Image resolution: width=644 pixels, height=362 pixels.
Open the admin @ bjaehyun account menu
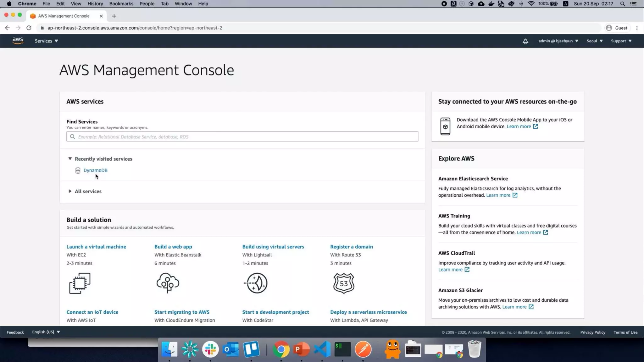(558, 41)
